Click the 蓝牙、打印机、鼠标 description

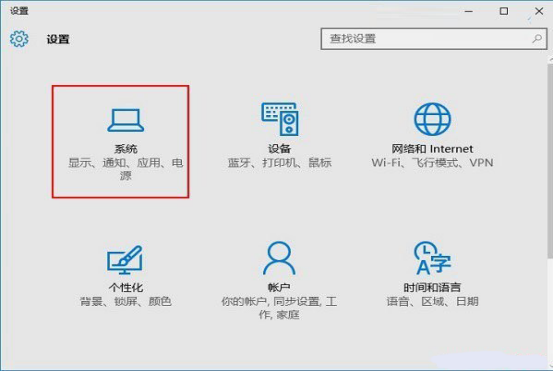(x=279, y=163)
